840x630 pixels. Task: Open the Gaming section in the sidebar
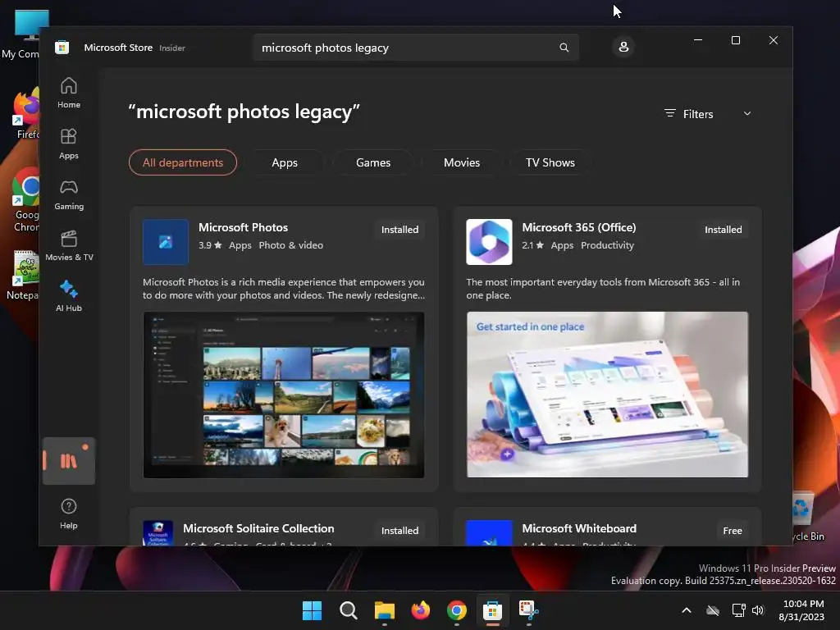69,195
